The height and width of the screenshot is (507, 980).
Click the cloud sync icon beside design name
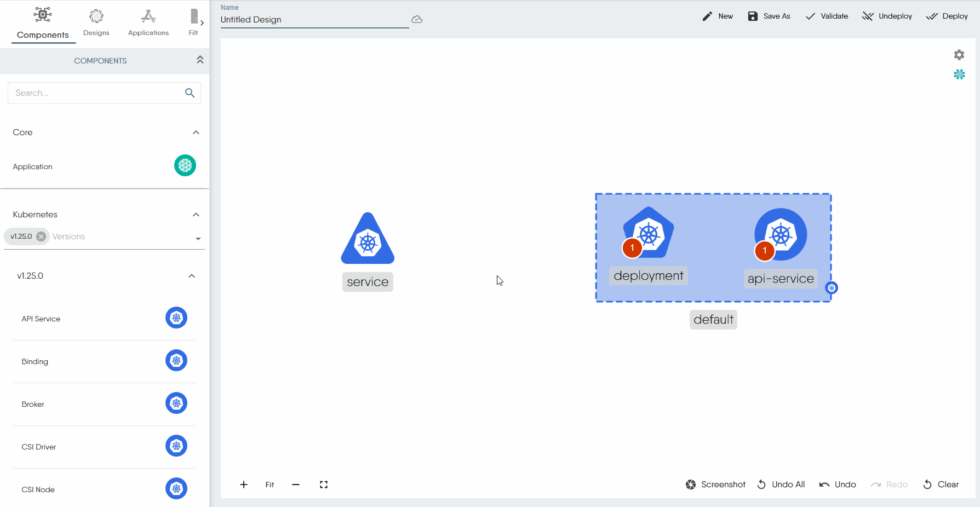[x=417, y=20]
